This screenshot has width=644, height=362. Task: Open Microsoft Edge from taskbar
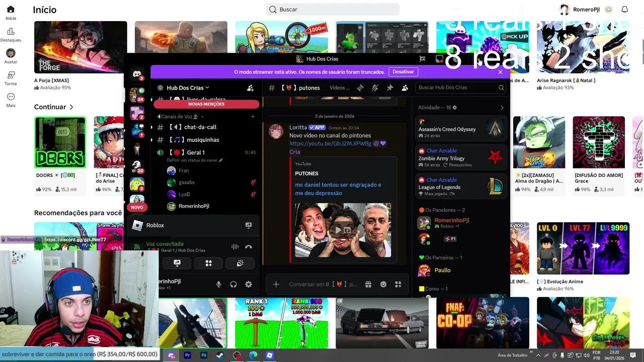(253, 355)
